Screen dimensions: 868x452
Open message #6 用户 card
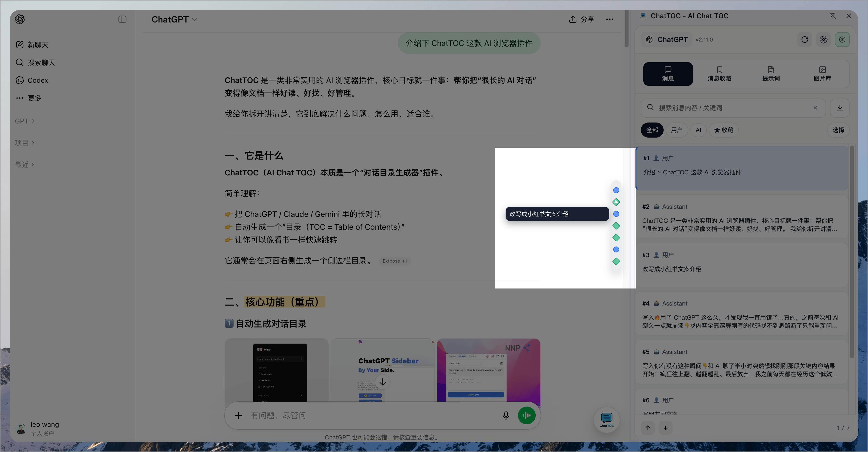[742, 402]
